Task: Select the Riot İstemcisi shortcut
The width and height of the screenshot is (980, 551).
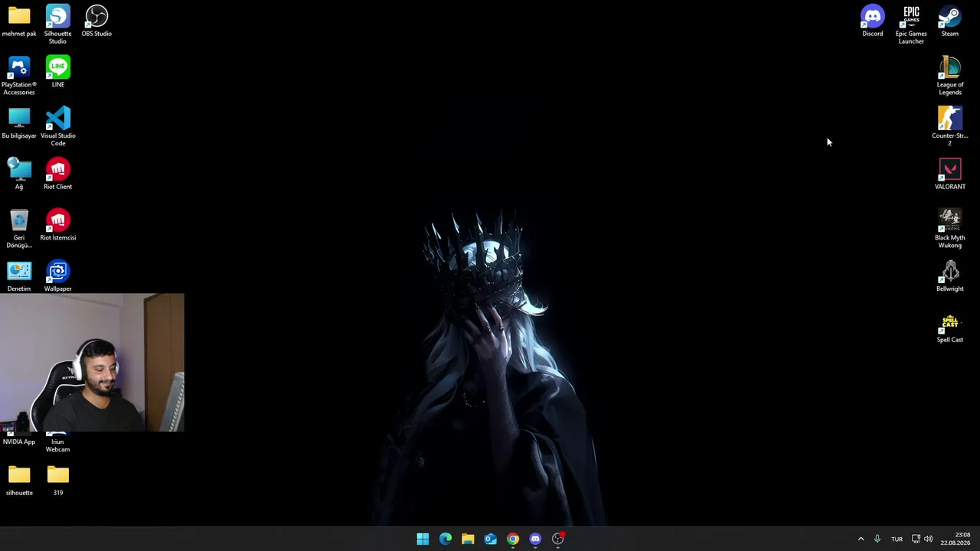Action: point(57,225)
